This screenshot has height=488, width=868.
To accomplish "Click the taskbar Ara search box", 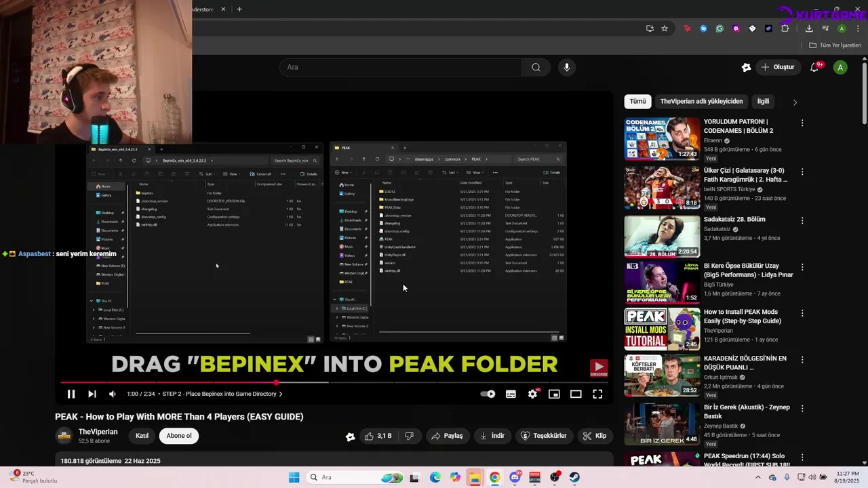I will tap(355, 478).
